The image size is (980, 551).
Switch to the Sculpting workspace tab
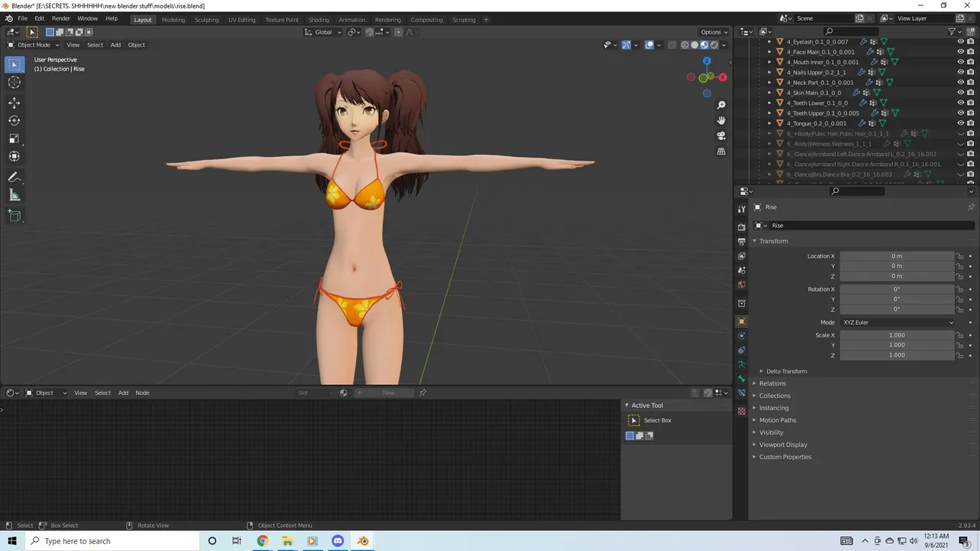point(207,20)
